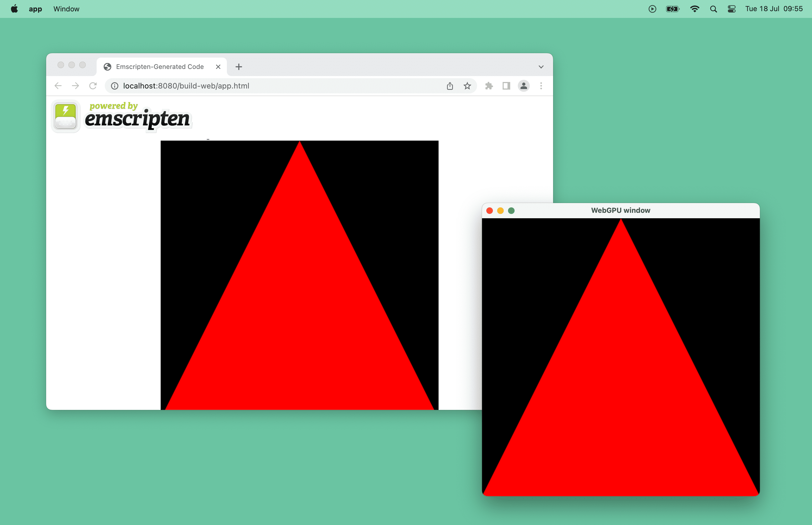Click the open new tab plus button

point(239,66)
